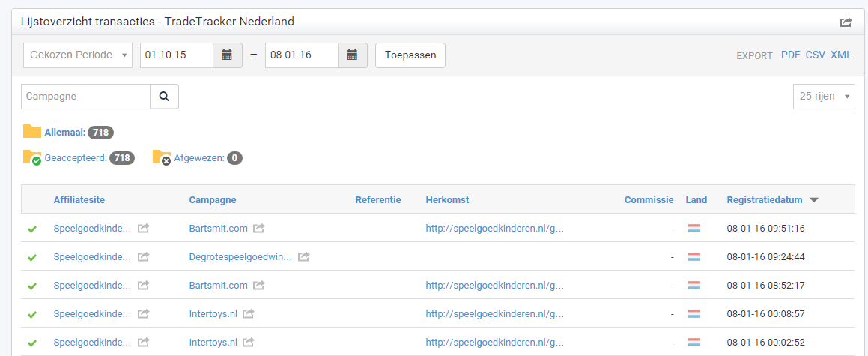Screen dimensions: 868x356
Task: Open affiliatesite share icon in 00:08:57 row
Action: (143, 314)
